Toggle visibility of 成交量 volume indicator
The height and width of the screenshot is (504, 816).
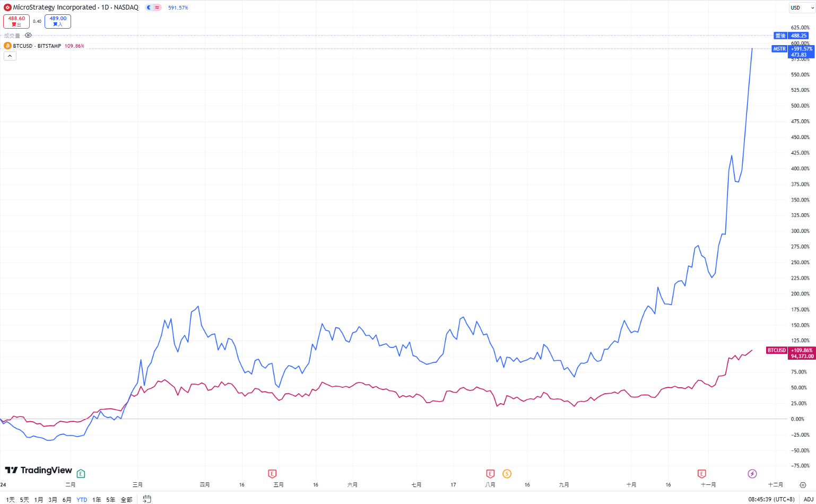tap(29, 36)
